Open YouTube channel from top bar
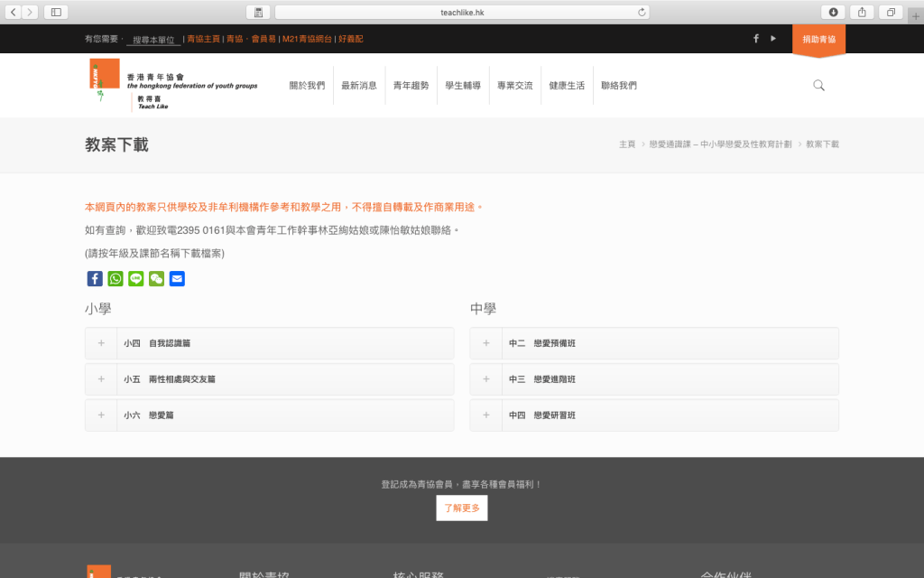Image resolution: width=924 pixels, height=578 pixels. point(773,38)
